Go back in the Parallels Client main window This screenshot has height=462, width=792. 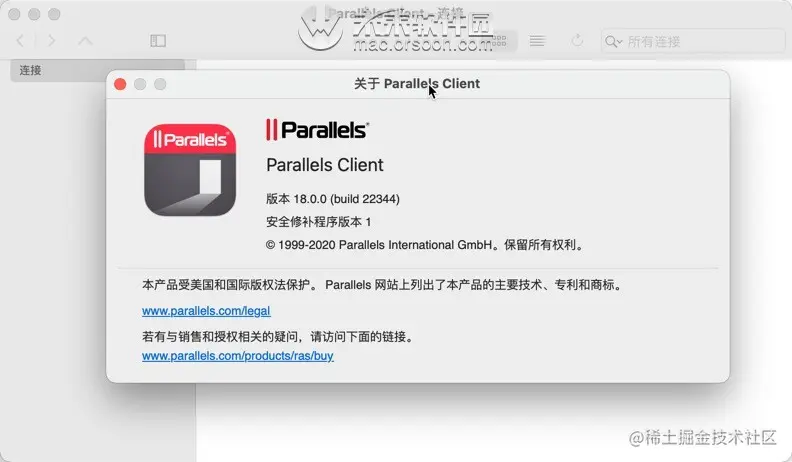click(x=20, y=41)
